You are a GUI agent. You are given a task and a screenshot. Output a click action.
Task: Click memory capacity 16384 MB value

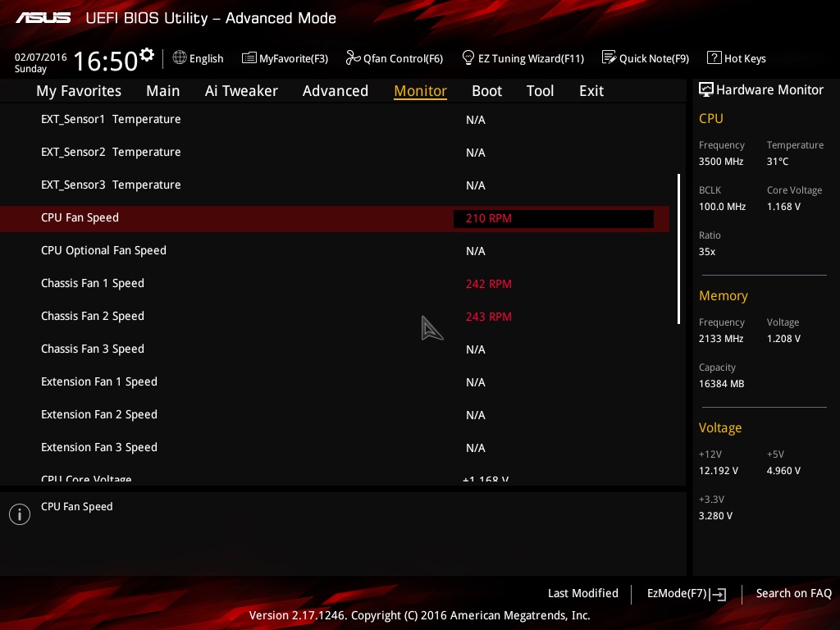(x=722, y=384)
